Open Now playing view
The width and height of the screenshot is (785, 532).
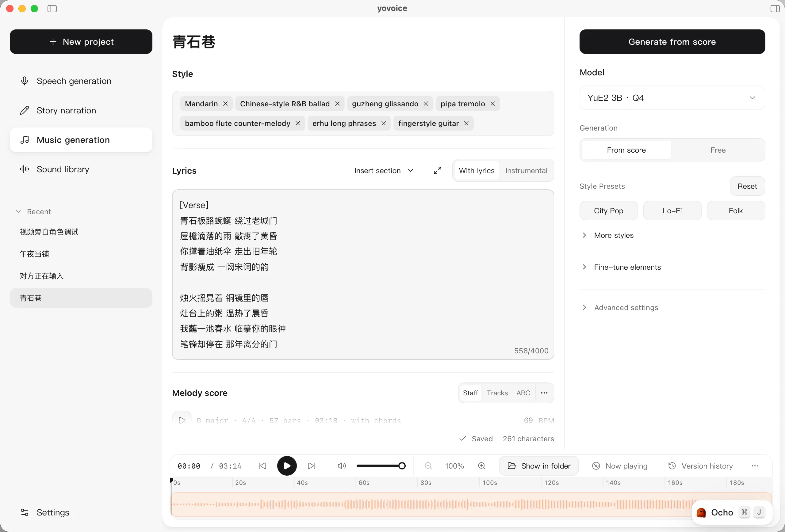pos(620,466)
